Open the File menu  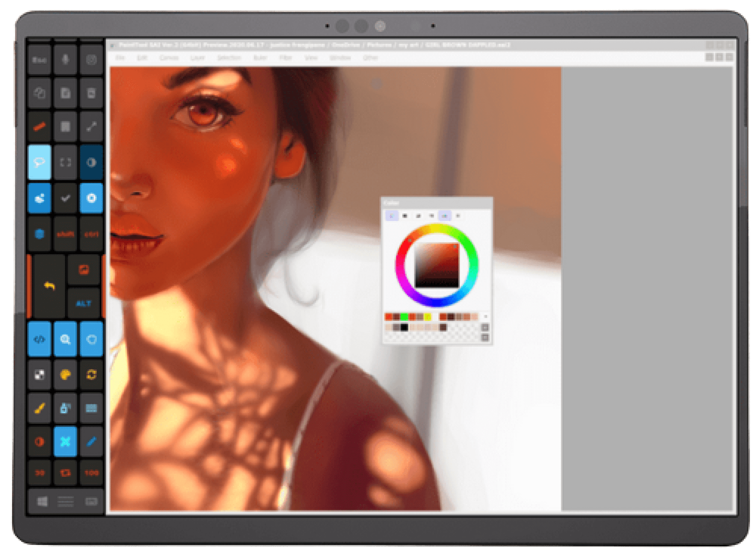(120, 58)
